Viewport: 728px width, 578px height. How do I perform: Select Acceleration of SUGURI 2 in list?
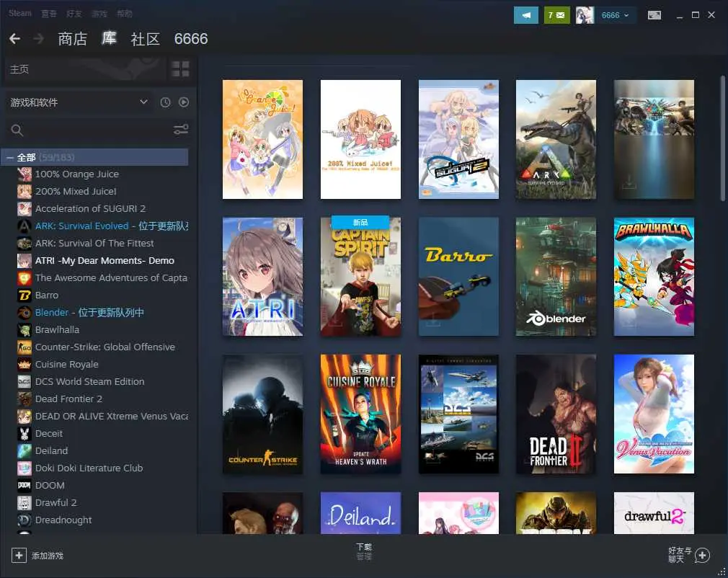click(91, 208)
